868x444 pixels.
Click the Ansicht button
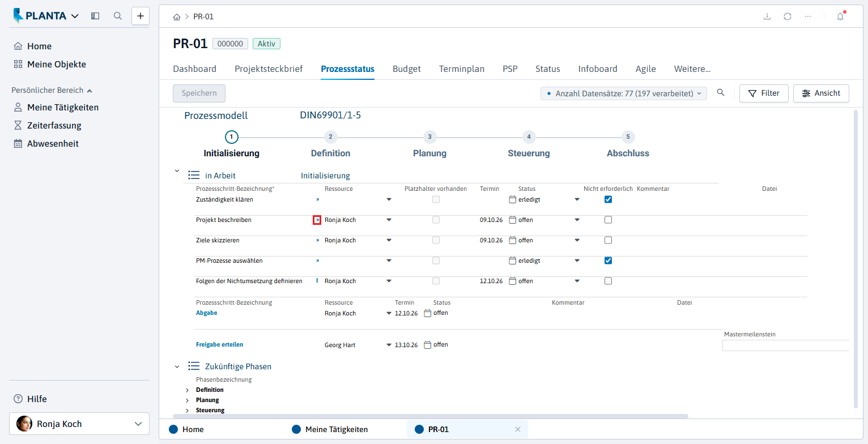(x=821, y=93)
